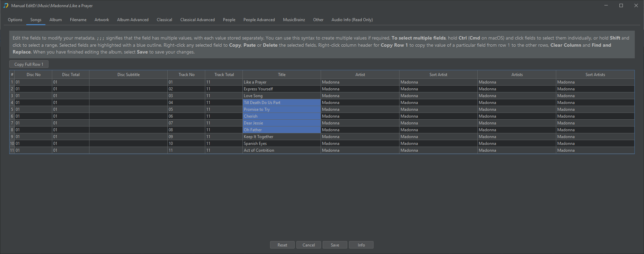
Task: Select the Songs tab
Action: click(36, 20)
